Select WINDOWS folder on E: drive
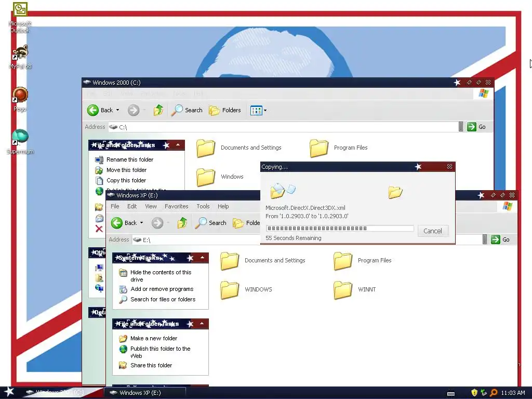This screenshot has height=399, width=532. 246,289
